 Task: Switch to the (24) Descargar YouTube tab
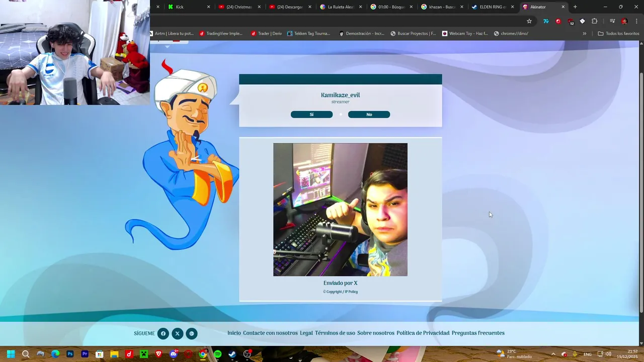[289, 7]
